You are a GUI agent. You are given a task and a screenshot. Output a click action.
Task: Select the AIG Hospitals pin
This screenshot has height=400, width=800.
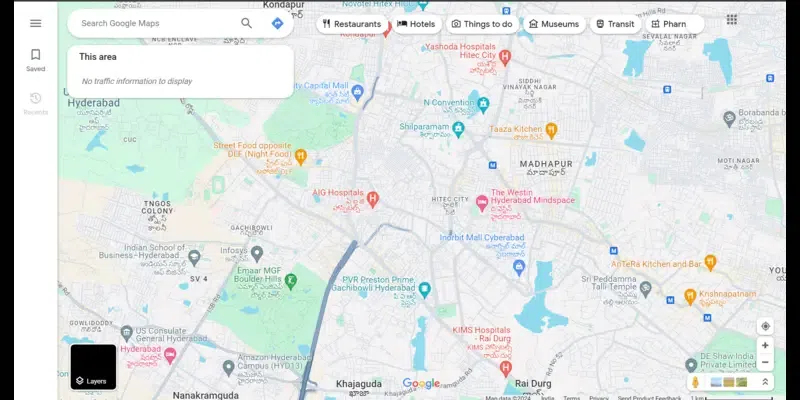(373, 199)
